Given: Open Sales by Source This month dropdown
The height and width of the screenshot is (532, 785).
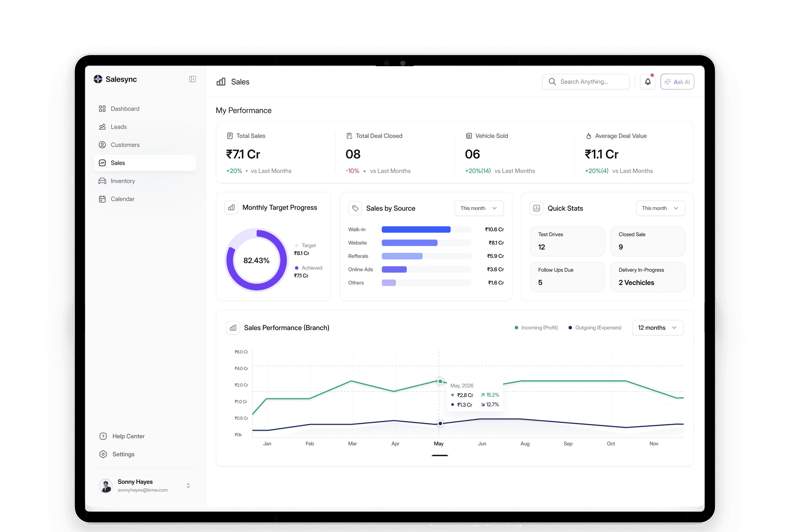Looking at the screenshot, I should click(479, 208).
